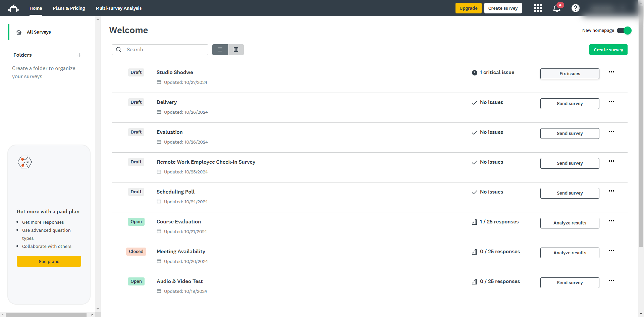
Task: Open the help question mark icon
Action: (x=576, y=8)
